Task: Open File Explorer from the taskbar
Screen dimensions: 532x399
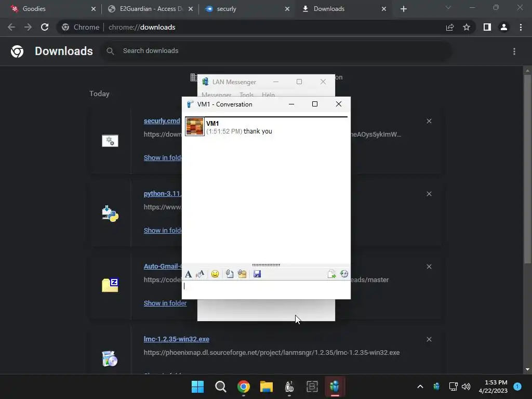Action: [267, 387]
